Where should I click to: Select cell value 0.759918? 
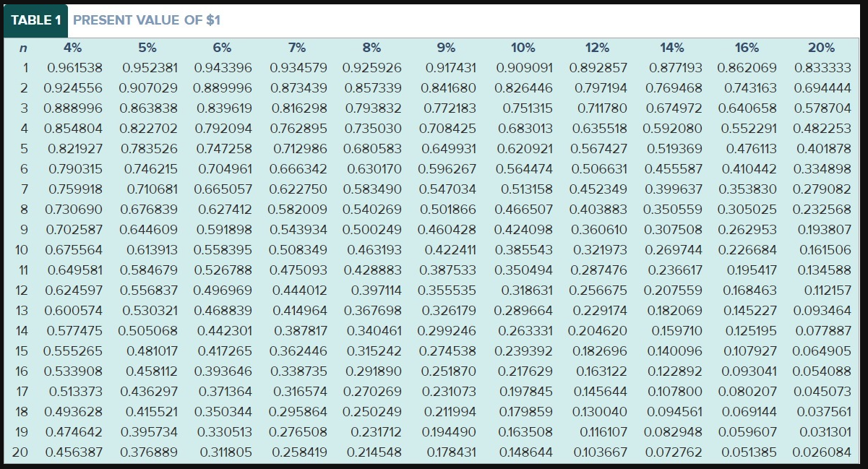pos(76,189)
